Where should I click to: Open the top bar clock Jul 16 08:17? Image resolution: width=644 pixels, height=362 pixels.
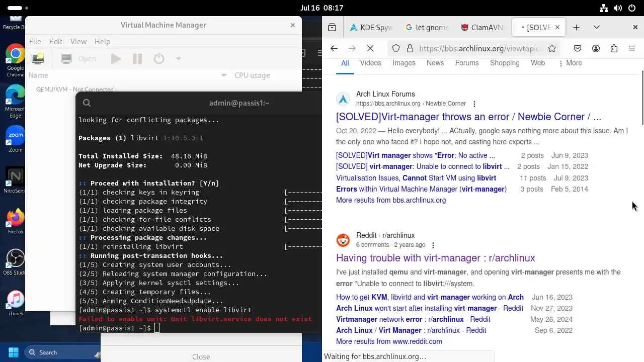pyautogui.click(x=321, y=8)
